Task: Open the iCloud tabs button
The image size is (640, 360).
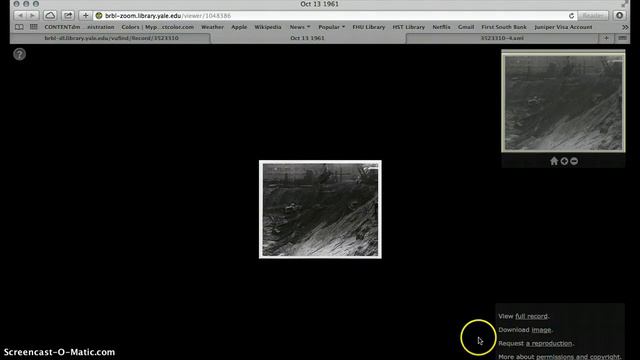Action: [50, 16]
